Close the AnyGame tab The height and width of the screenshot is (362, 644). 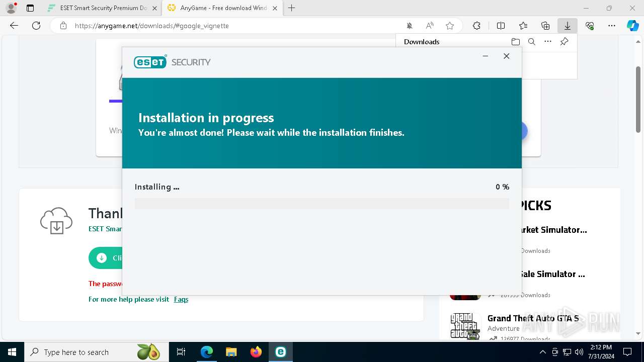275,8
